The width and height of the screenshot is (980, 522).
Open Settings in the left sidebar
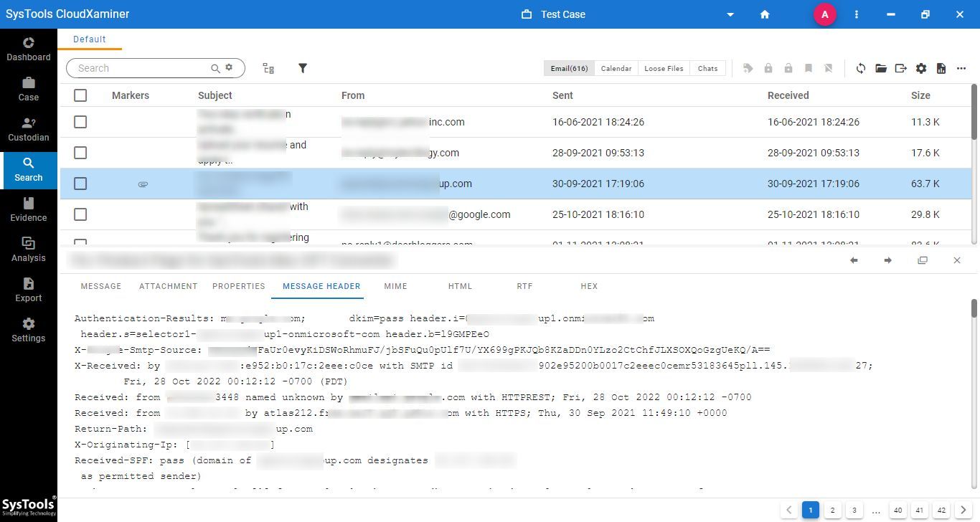(29, 330)
